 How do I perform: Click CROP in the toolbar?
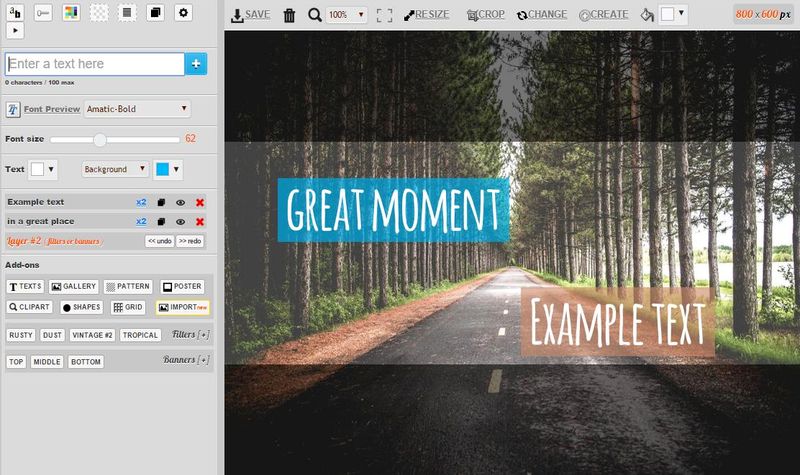[485, 15]
